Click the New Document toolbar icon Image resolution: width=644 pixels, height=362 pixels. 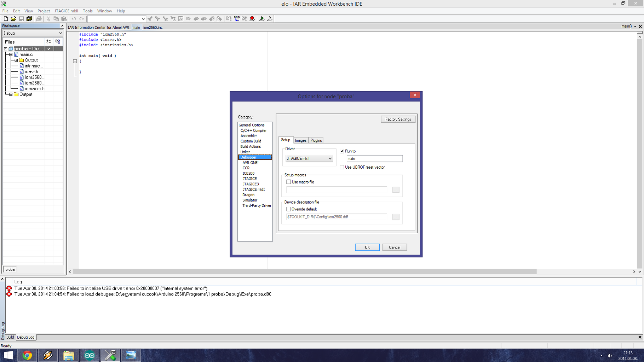pos(6,19)
